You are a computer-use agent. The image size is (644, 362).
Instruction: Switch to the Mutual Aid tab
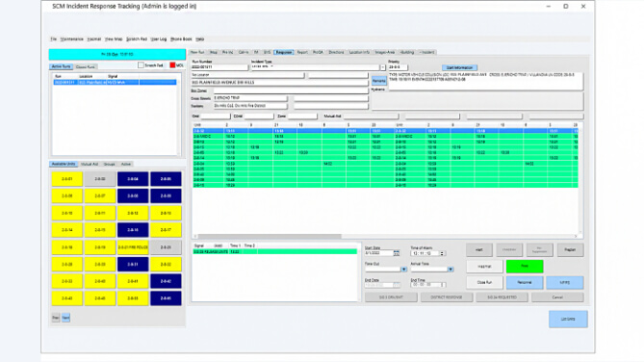[x=90, y=164]
